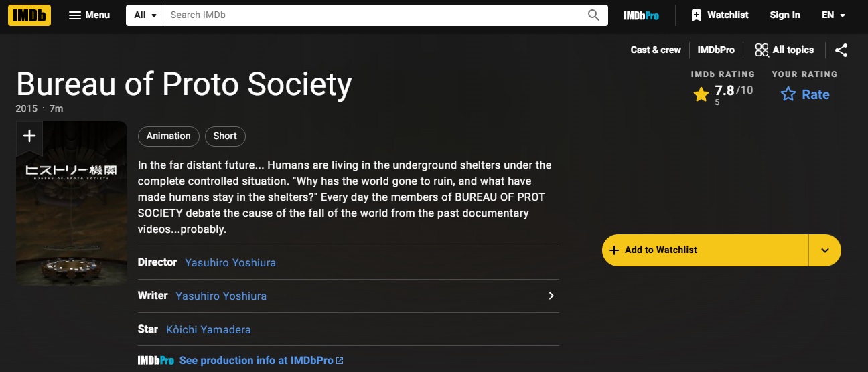Open the hamburger Menu
Viewport: 868px width, 372px height.
(x=89, y=15)
